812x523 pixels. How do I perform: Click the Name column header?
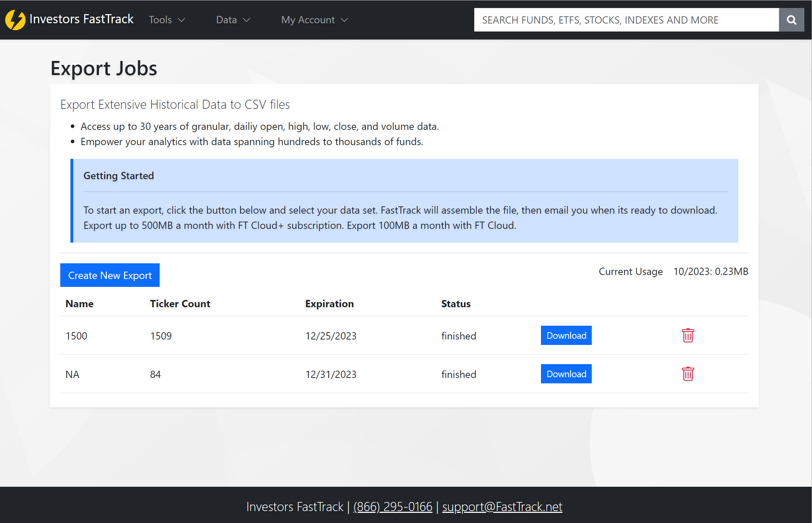[x=79, y=304]
